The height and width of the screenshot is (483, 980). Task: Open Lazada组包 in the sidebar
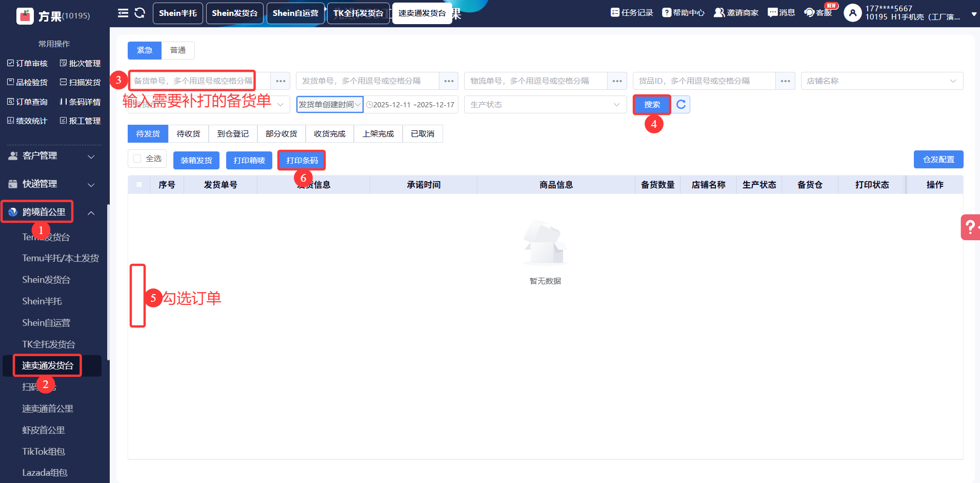[x=45, y=473]
